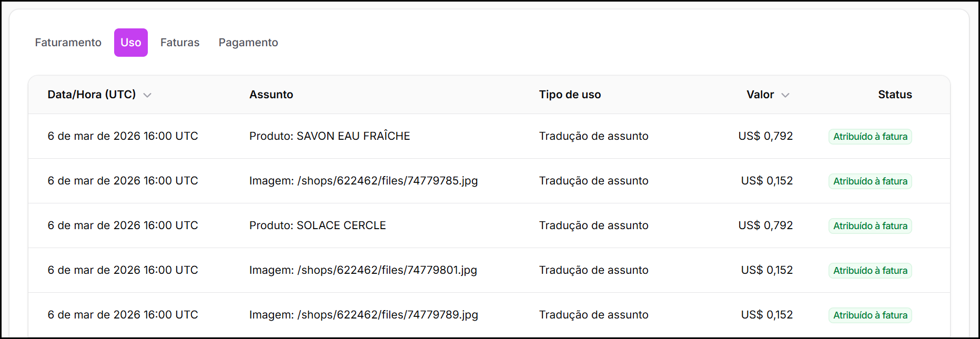Click the Status column header
Viewport: 980px width, 339px height.
click(x=895, y=95)
